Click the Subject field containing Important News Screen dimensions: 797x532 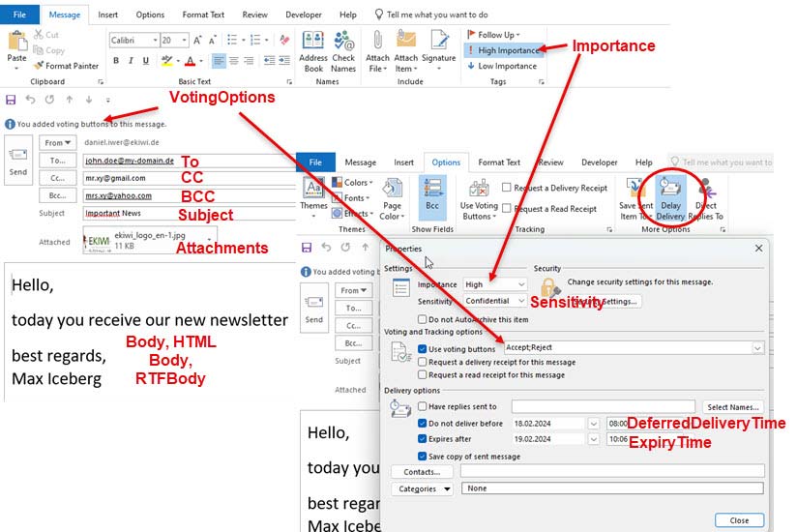(x=189, y=213)
